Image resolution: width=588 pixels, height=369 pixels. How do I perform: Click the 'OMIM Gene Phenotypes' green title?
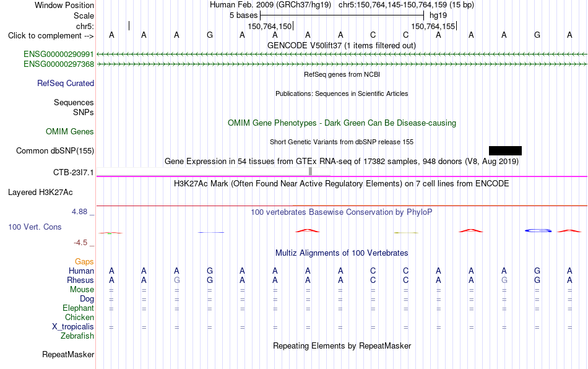342,123
